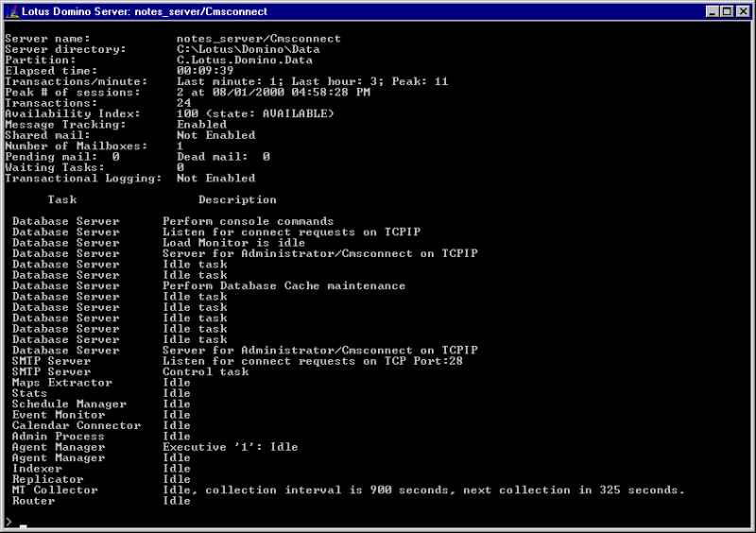The width and height of the screenshot is (756, 533).
Task: Click the 'MT Collector' task name
Action: [x=55, y=490]
